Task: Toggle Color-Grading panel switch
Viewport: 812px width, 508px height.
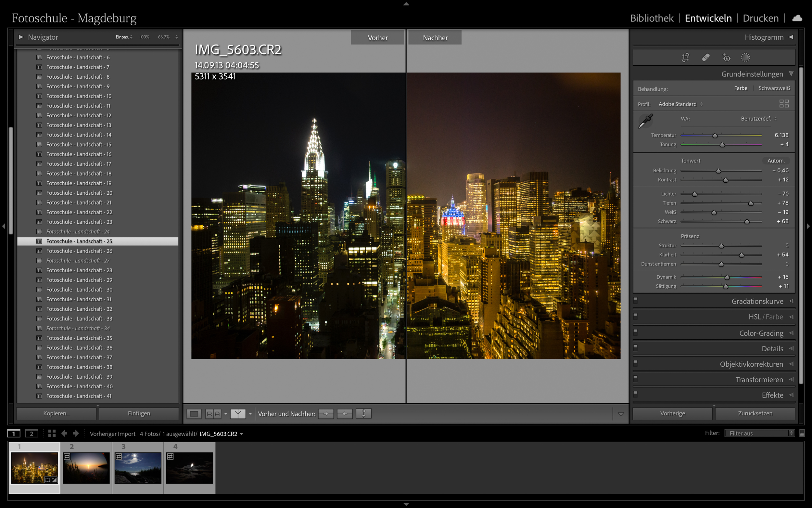Action: (x=635, y=332)
